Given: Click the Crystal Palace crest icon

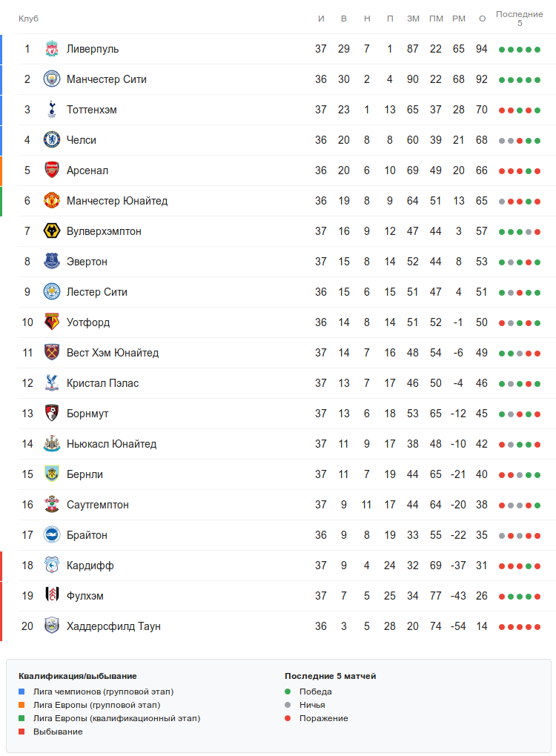Looking at the screenshot, I should [51, 383].
